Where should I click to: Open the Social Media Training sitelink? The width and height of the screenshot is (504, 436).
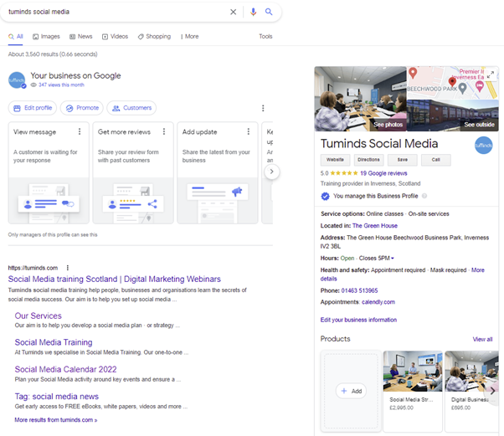click(54, 342)
